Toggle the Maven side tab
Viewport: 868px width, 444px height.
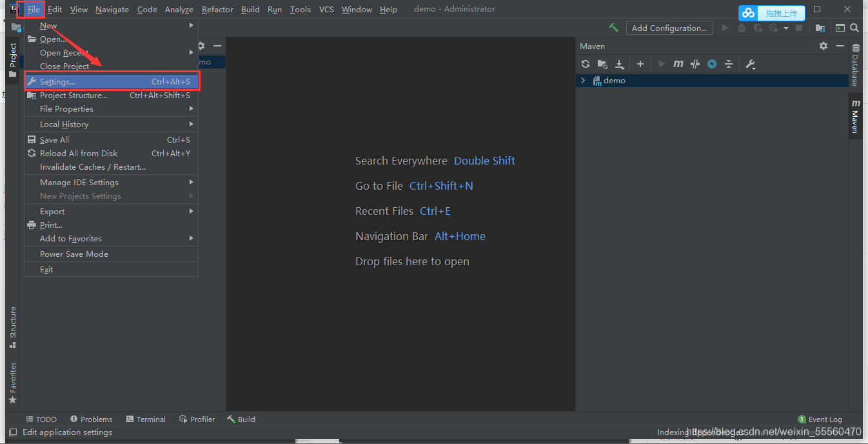coord(855,116)
